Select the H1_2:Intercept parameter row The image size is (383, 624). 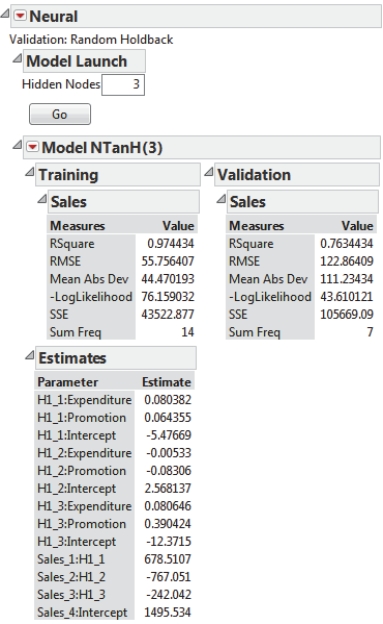point(115,488)
